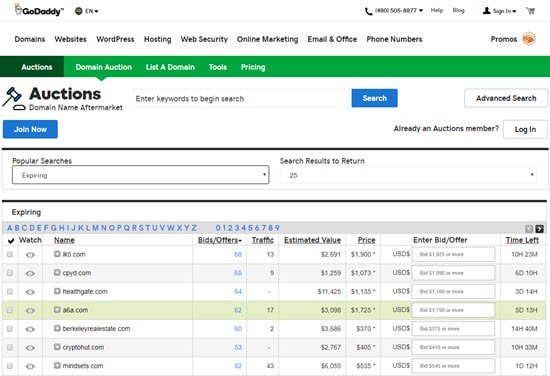Viewport: 550px width, 376px height.
Task: Toggle the watch eye for mindsets.com
Action: point(30,366)
